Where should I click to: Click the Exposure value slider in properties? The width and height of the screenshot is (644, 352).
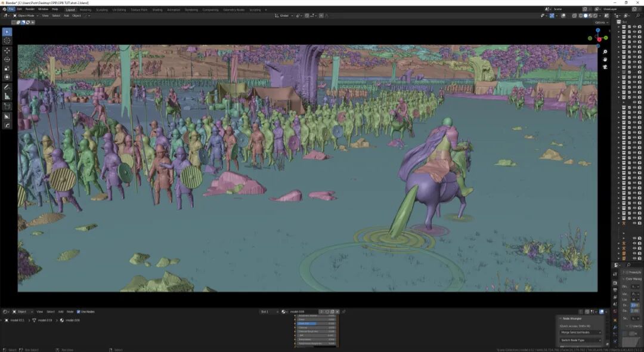[635, 305]
